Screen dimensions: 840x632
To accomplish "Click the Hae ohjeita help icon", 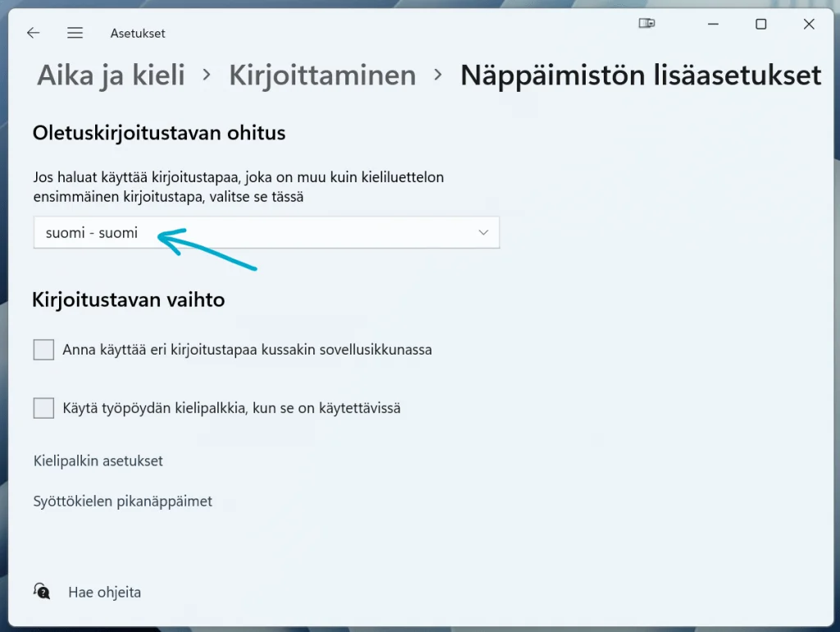I will pos(42,591).
